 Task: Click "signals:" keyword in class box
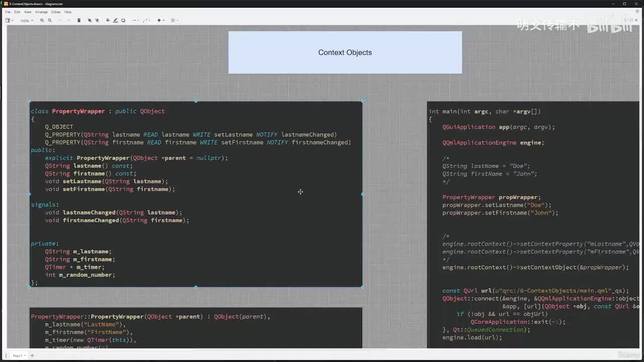pyautogui.click(x=45, y=205)
